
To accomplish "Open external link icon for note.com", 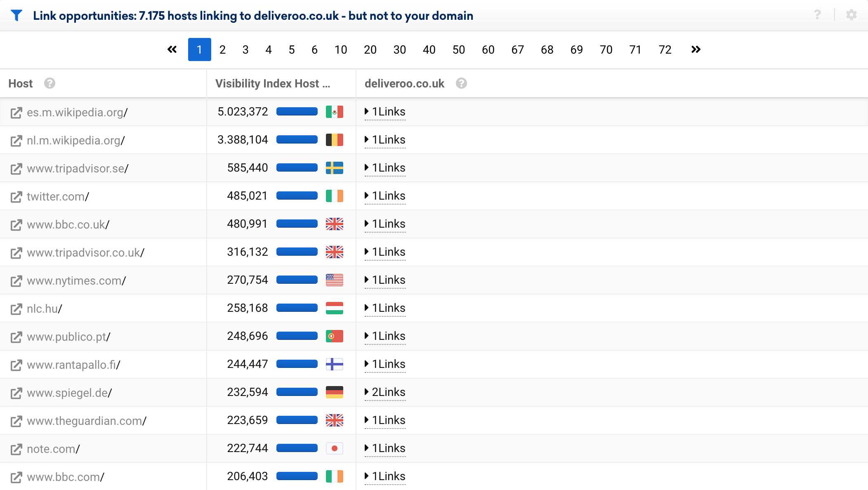I will 16,449.
